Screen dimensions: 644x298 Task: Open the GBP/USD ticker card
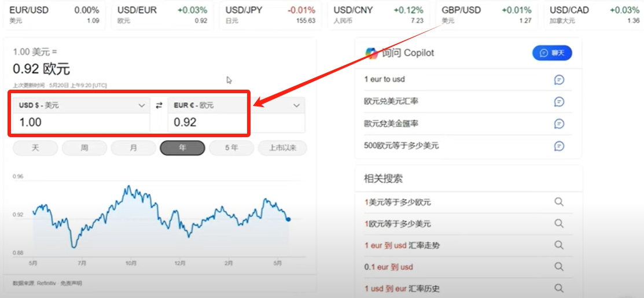tap(487, 15)
